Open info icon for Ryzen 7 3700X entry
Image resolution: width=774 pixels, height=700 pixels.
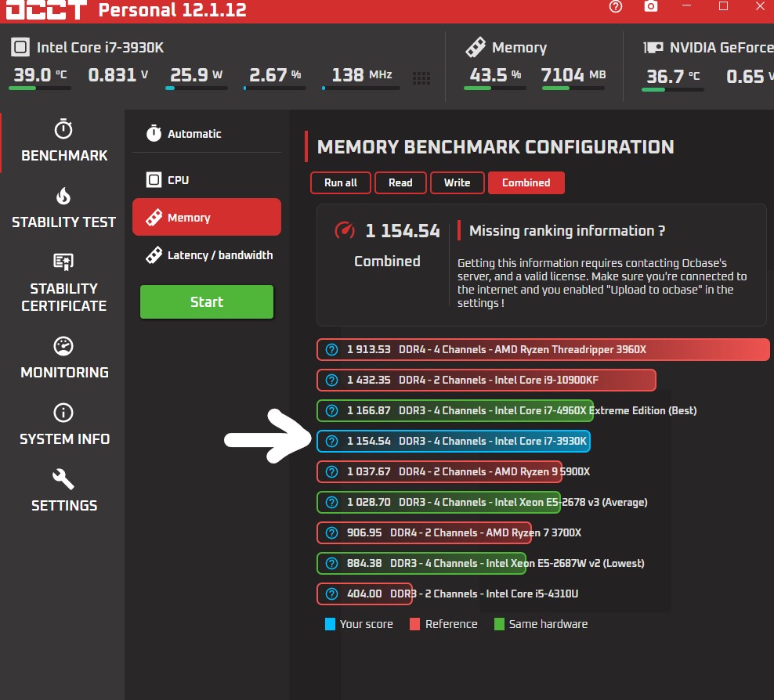[331, 532]
